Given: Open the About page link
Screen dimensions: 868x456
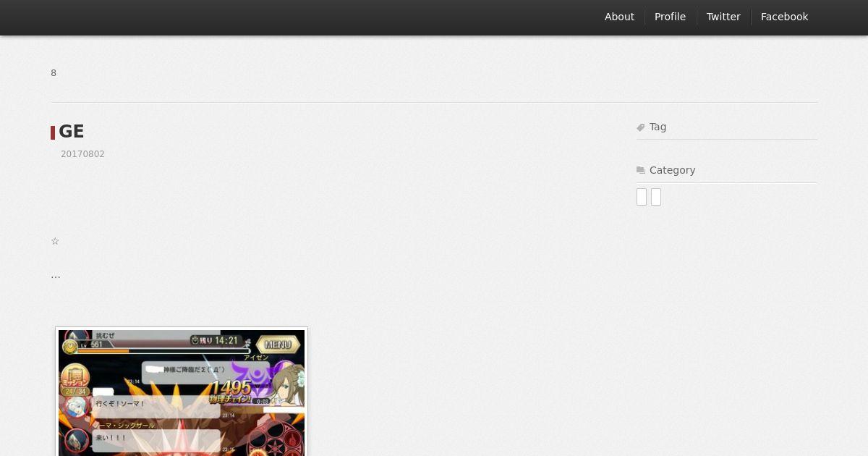Looking at the screenshot, I should tap(619, 17).
